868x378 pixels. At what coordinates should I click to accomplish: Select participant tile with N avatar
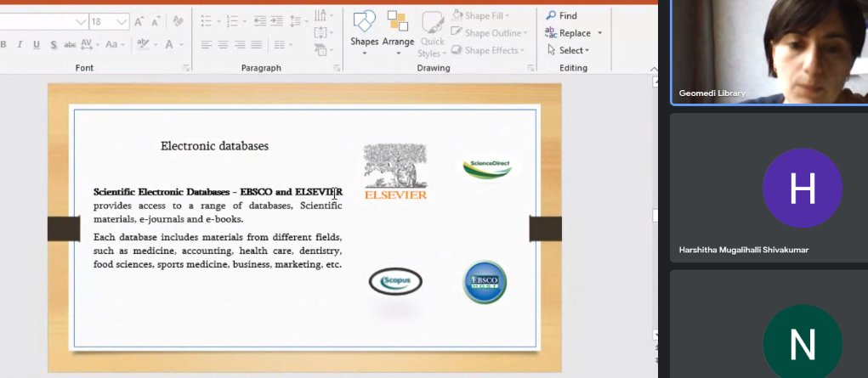(769, 324)
